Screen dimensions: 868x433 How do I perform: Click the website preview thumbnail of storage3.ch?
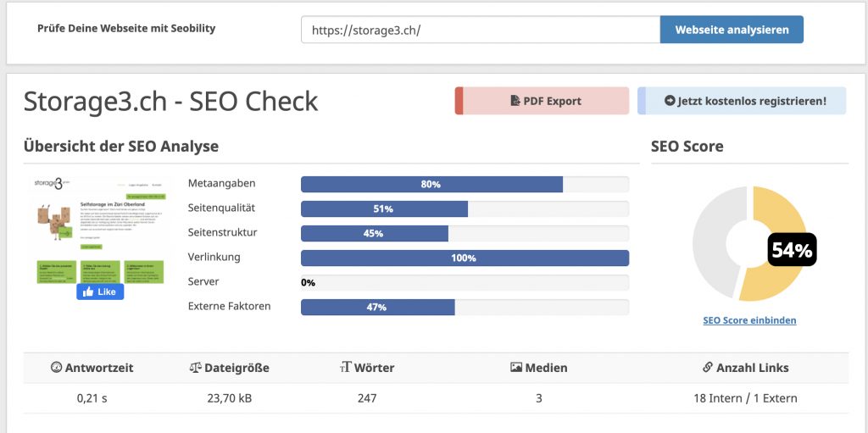coord(97,229)
